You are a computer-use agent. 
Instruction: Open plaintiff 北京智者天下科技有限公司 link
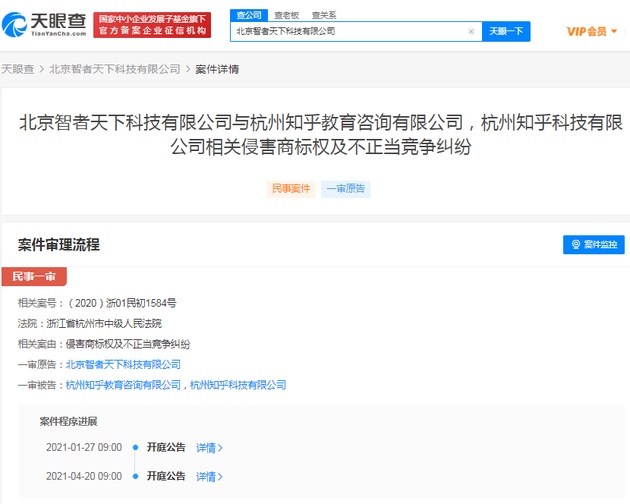[123, 365]
